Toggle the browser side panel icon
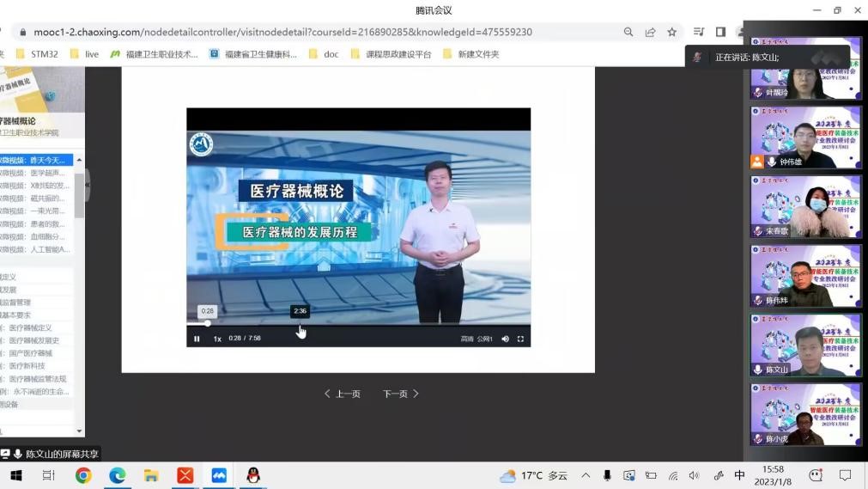The image size is (868, 489). [720, 32]
